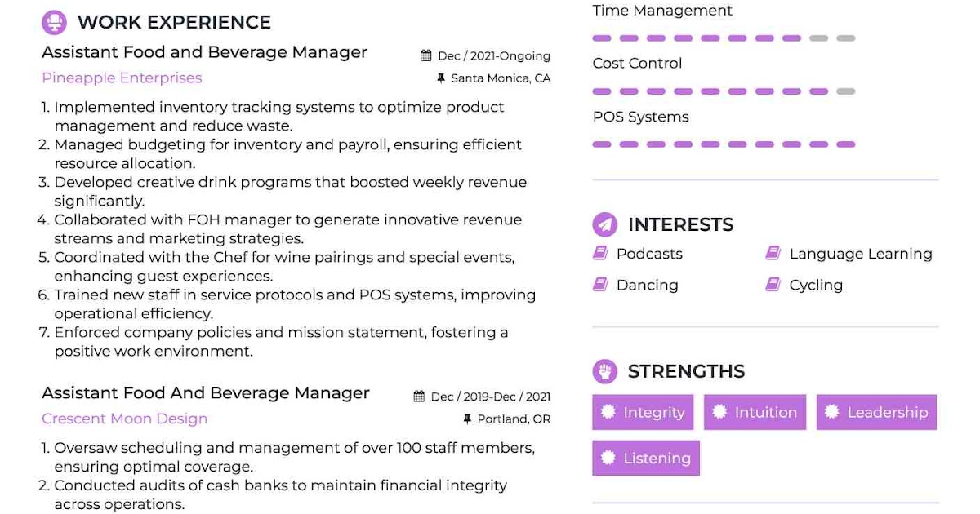Image resolution: width=980 pixels, height=514 pixels.
Task: Click the book icon next to Language Learning
Action: (x=773, y=254)
